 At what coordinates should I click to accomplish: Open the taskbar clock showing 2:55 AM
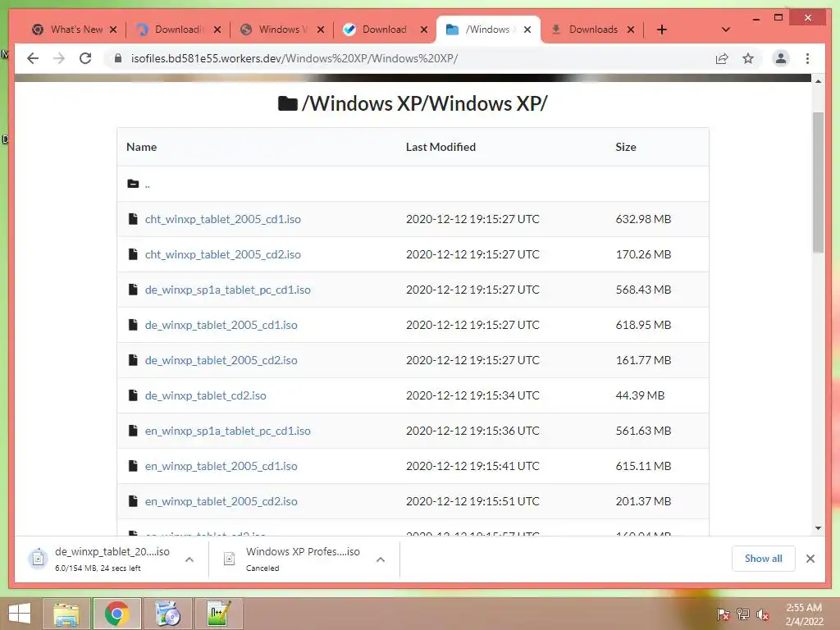804,614
